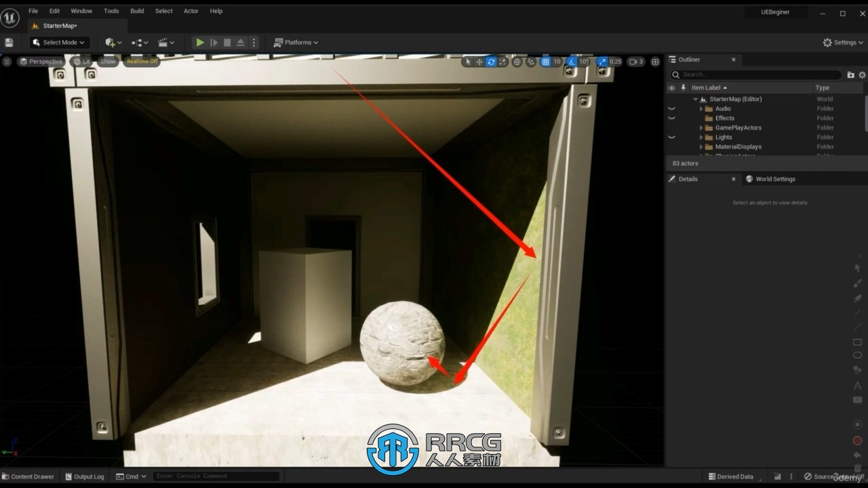
Task: Open the viewport options hamburger menu
Action: [7, 62]
